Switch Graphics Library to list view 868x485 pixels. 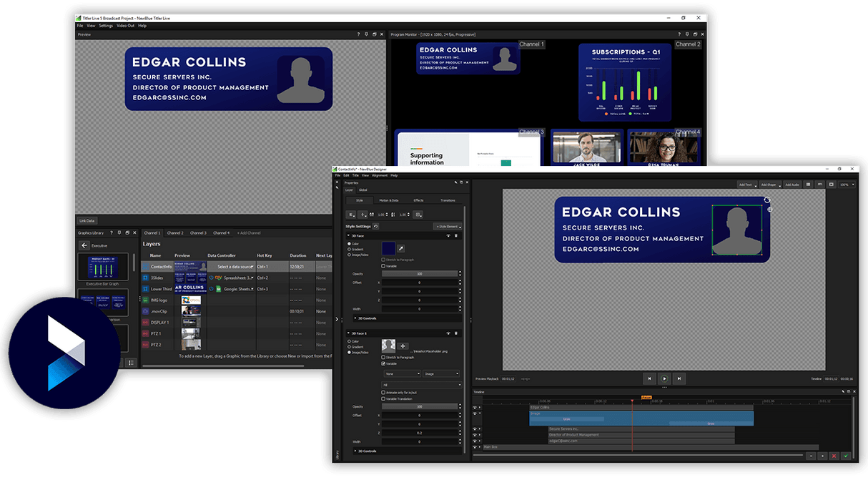(x=131, y=363)
